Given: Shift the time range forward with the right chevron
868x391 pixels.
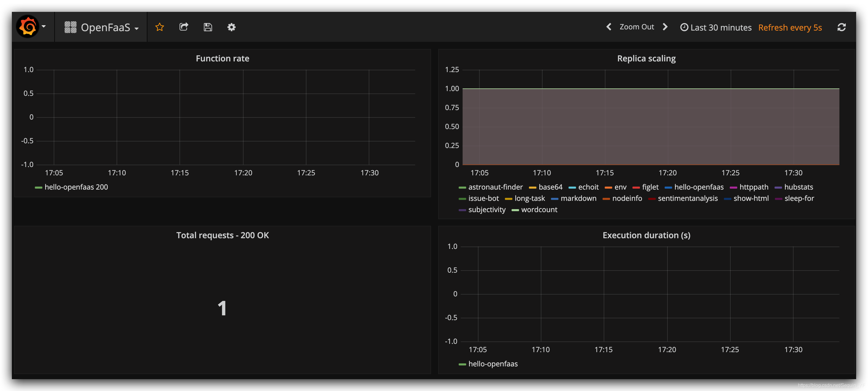Looking at the screenshot, I should (x=665, y=27).
